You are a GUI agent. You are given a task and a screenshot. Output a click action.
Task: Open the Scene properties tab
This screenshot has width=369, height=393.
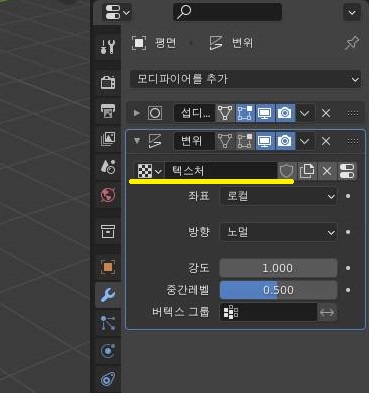(x=108, y=167)
